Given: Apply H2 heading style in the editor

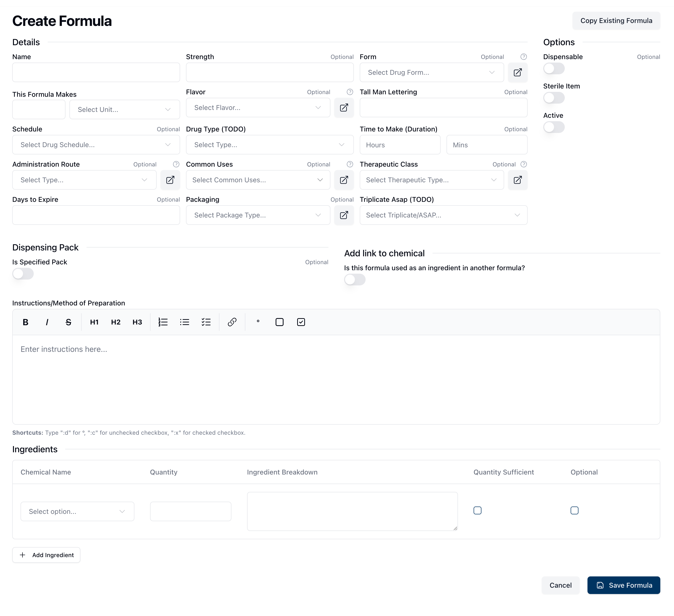Looking at the screenshot, I should 116,322.
